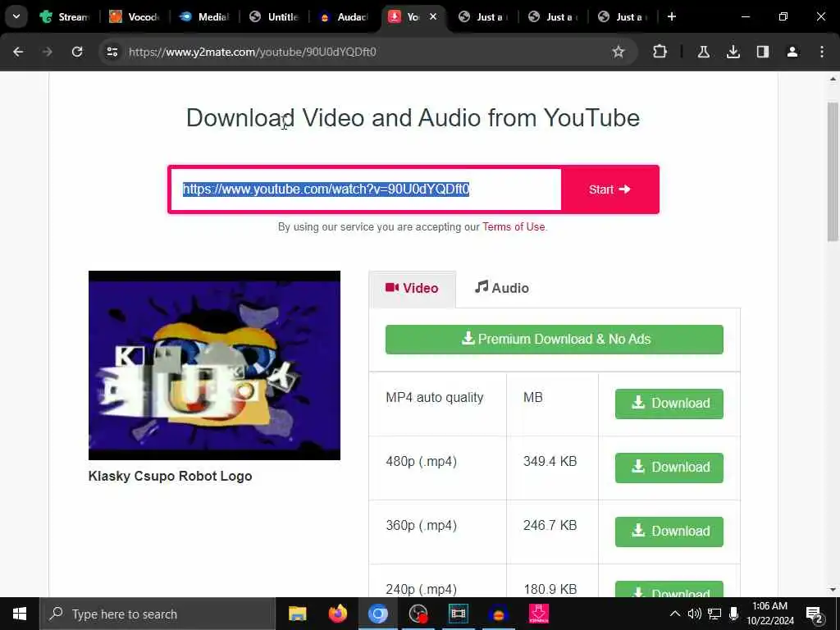This screenshot has width=840, height=630.
Task: Open Firefox from the taskbar
Action: tap(337, 614)
